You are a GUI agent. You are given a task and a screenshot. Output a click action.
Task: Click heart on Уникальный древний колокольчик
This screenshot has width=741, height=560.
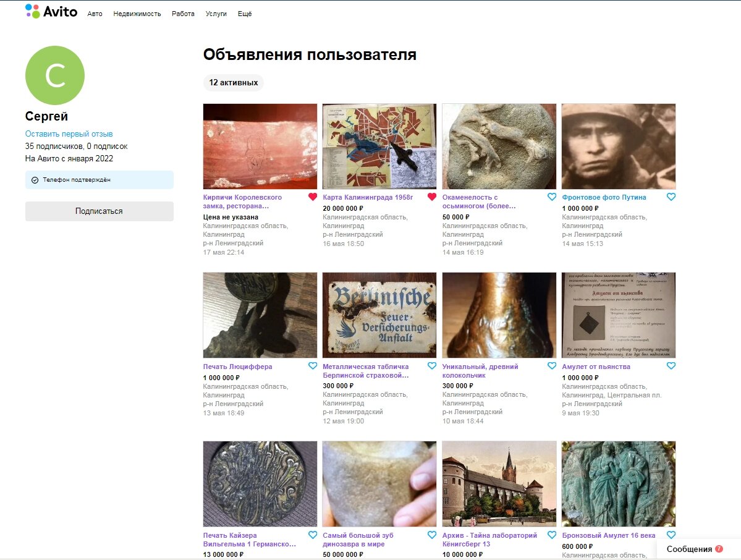[551, 365]
